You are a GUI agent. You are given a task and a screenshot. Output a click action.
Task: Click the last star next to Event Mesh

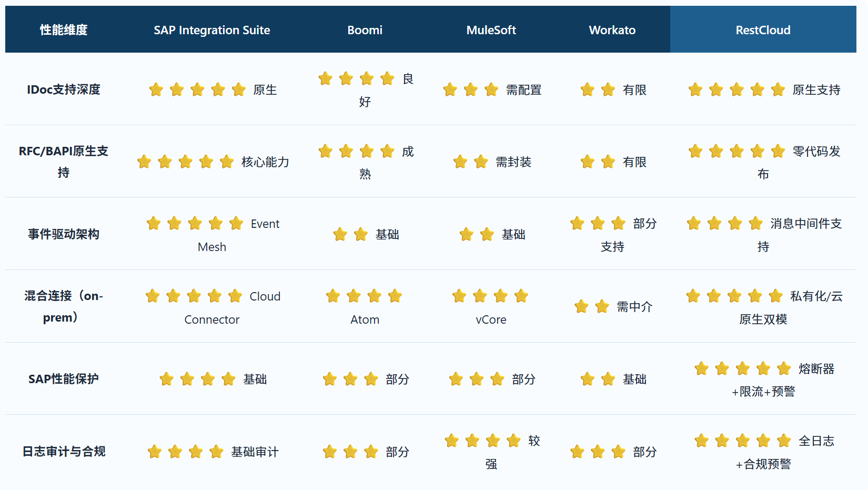[236, 223]
